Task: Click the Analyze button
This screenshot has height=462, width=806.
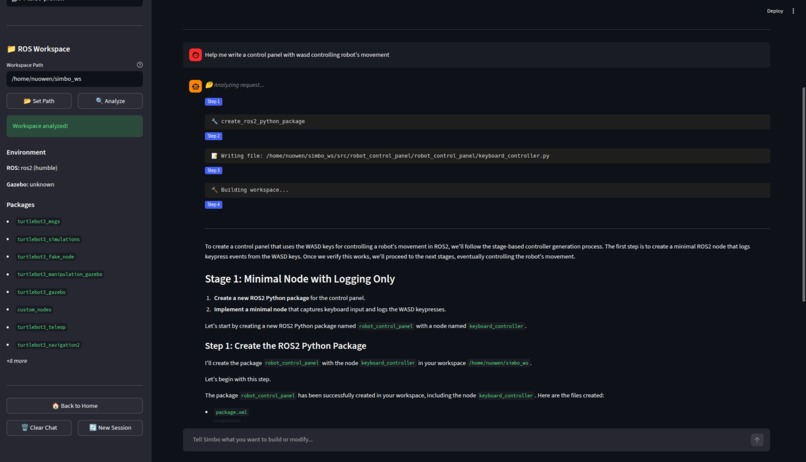Action: 110,101
